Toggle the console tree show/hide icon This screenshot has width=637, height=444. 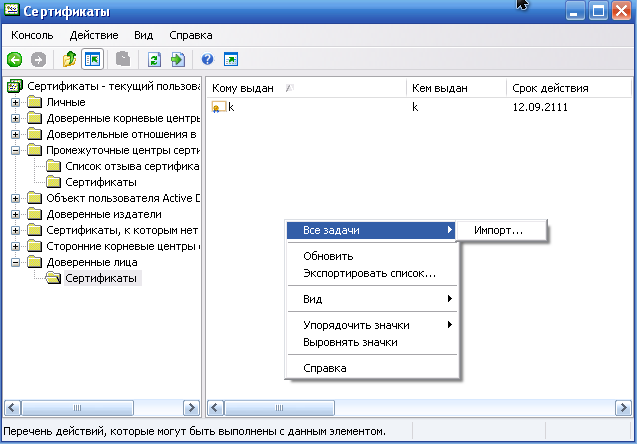(93, 60)
